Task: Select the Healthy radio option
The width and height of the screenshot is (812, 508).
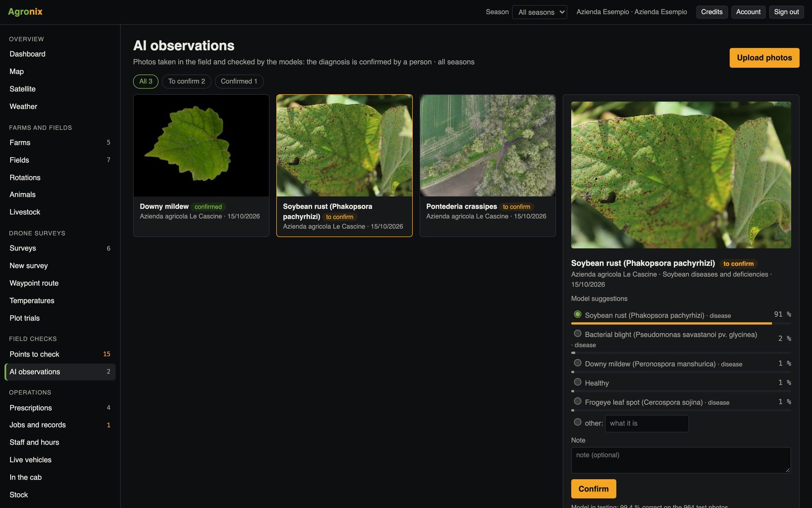Action: [577, 382]
